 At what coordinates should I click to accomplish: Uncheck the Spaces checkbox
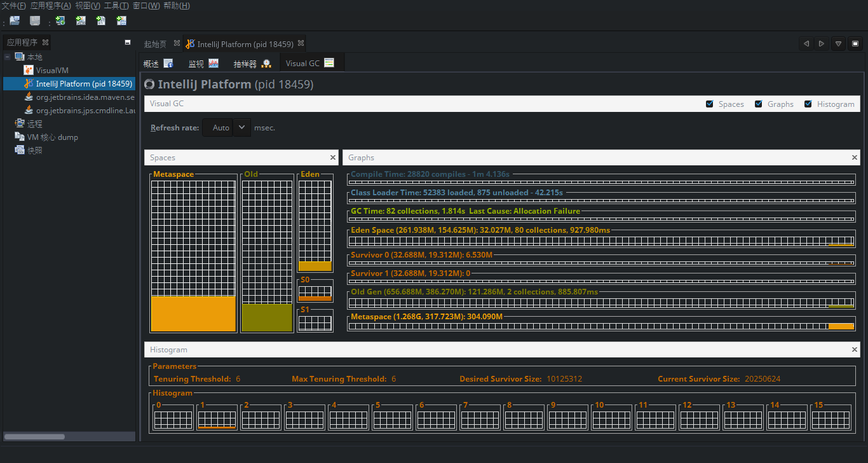tap(710, 104)
